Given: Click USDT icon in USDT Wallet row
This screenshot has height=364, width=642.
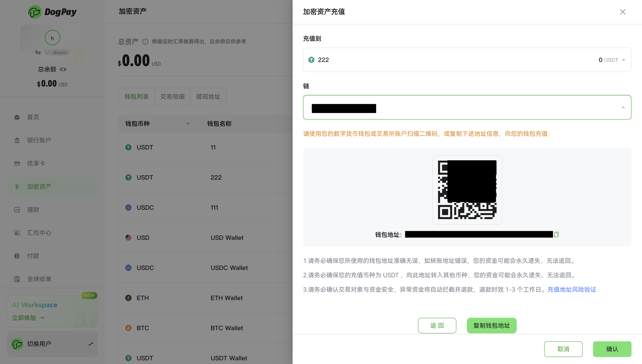Looking at the screenshot, I should point(128,358).
